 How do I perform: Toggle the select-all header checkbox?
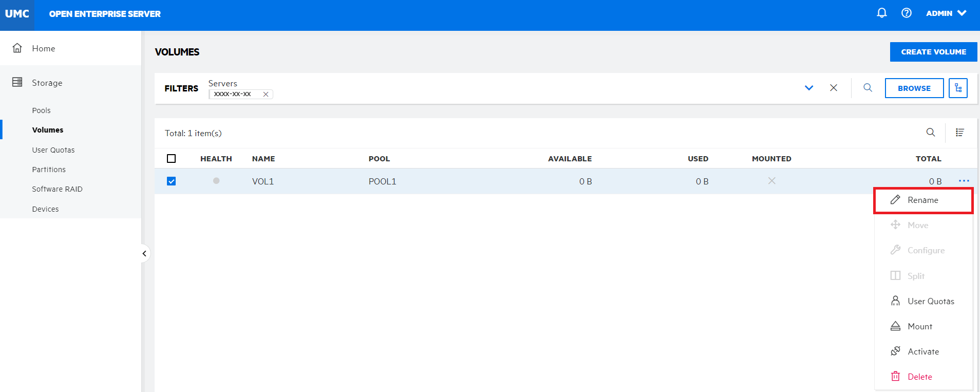172,159
